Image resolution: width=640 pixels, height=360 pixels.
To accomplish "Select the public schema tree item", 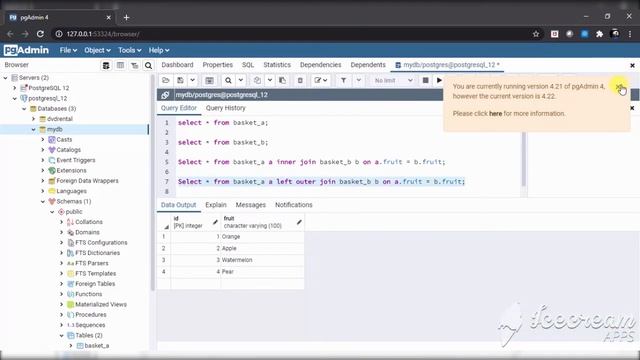I will [74, 212].
